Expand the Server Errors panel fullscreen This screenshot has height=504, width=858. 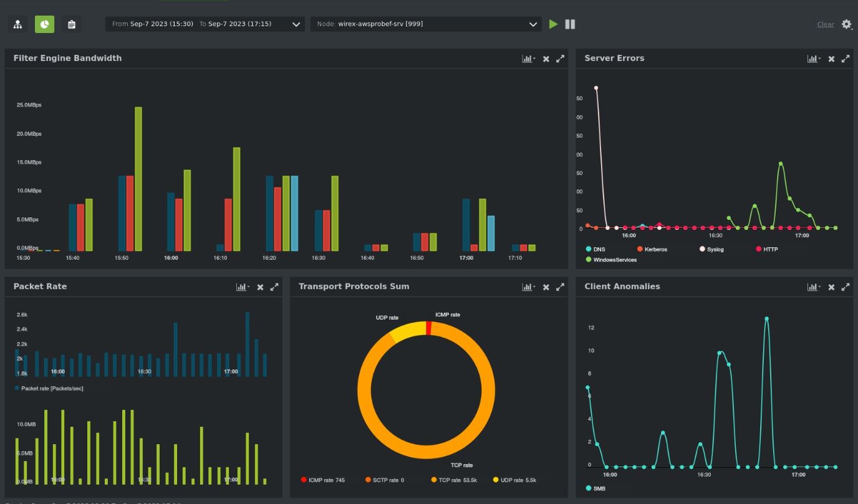tap(846, 59)
